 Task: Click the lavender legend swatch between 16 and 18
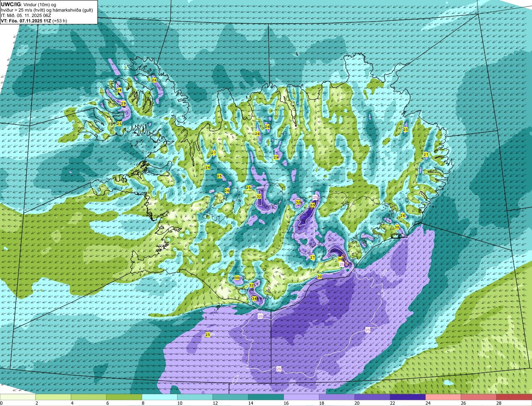[301, 397]
